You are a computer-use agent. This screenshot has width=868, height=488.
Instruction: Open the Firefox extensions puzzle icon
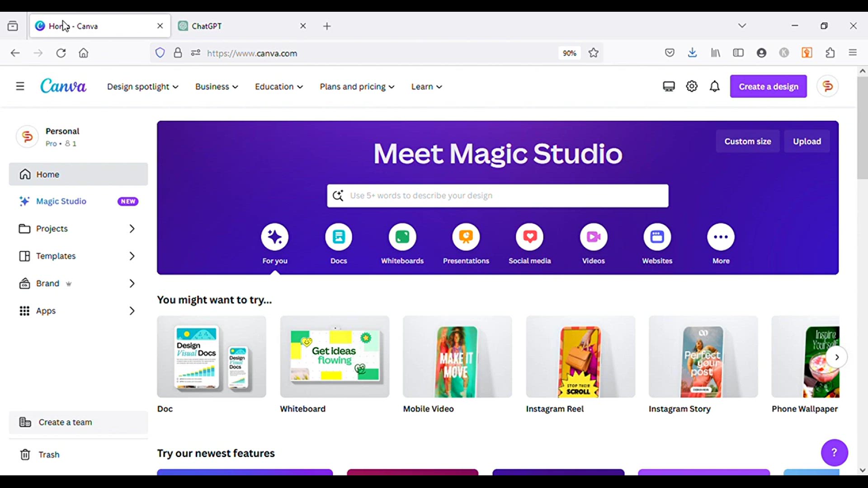[x=830, y=53]
